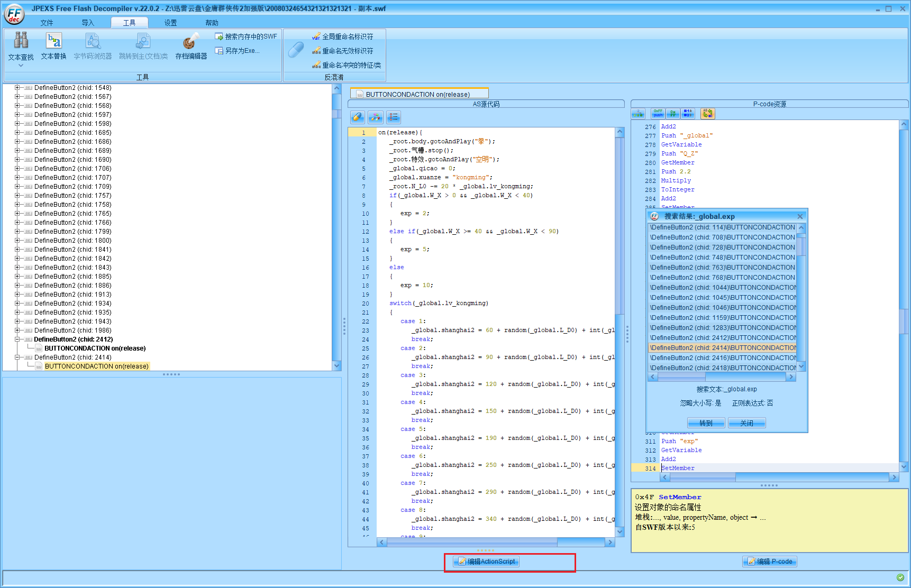
Task: Expand DefineButton2 (chid: 1706) node
Action: (x=17, y=169)
